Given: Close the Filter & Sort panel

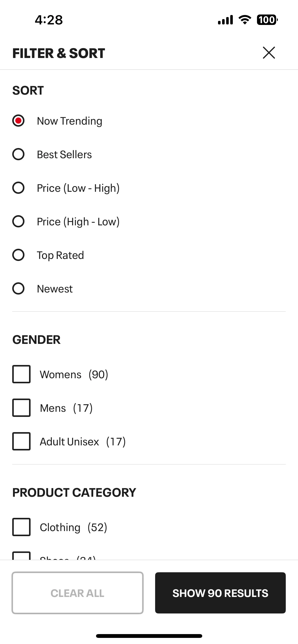Looking at the screenshot, I should [269, 53].
